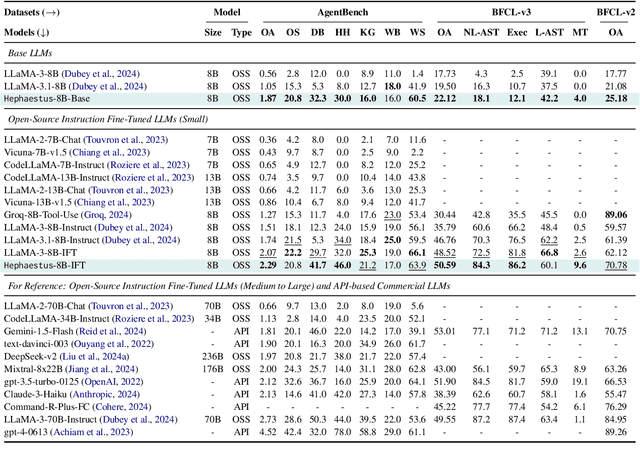Select the '236B' size of DeepSeek-v2
The image size is (640, 459).
pyautogui.click(x=213, y=357)
